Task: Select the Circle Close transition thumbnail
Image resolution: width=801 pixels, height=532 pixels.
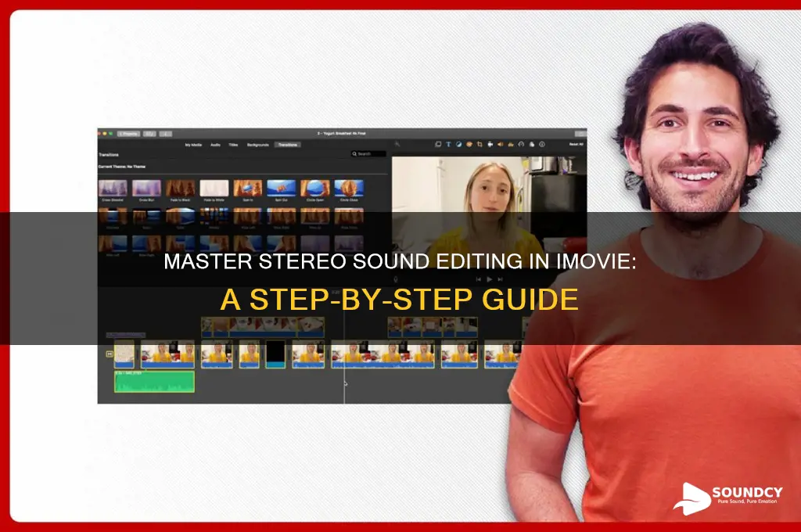Action: (349, 188)
